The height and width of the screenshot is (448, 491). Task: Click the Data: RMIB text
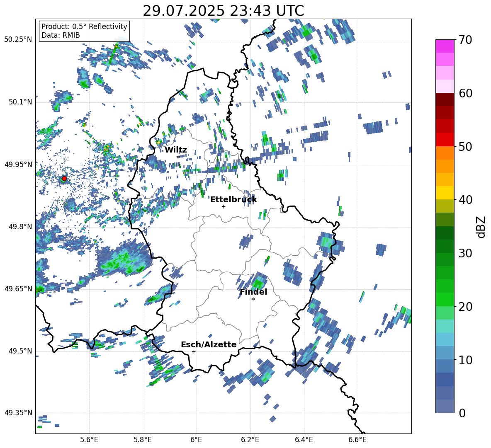[61, 35]
